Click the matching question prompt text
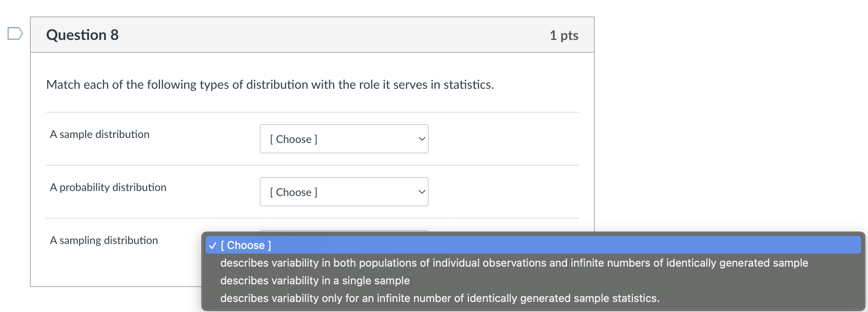The height and width of the screenshot is (312, 868). (270, 85)
